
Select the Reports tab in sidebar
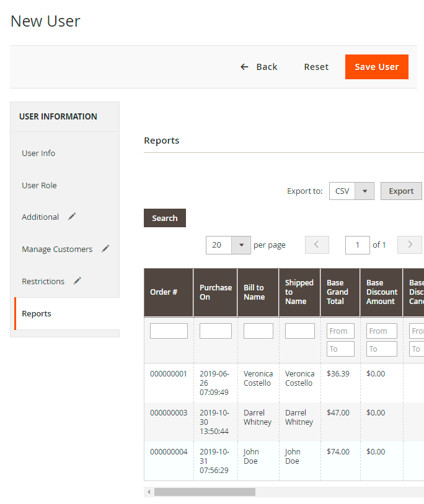[x=37, y=313]
